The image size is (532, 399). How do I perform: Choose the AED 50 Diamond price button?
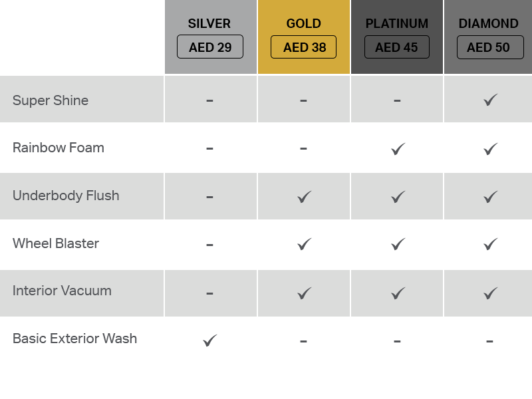490,47
